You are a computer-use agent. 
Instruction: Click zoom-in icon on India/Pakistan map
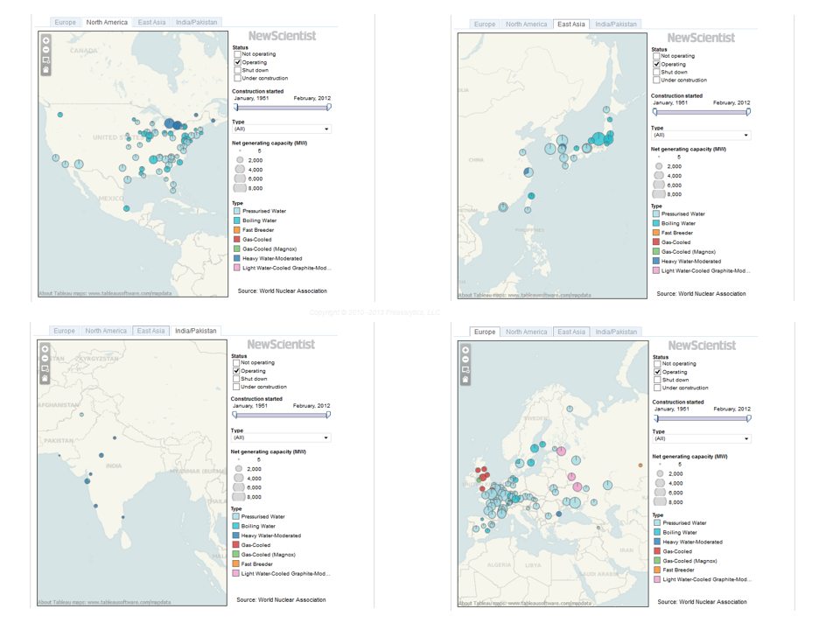45,349
